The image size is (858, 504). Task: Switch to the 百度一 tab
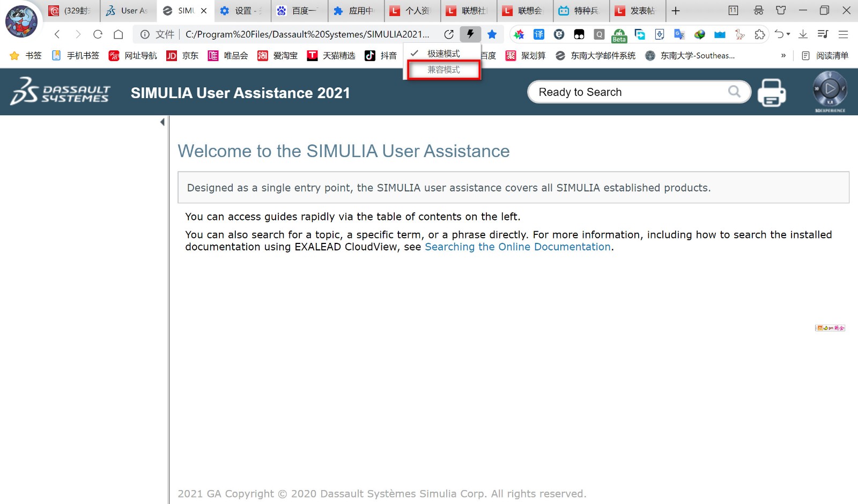(x=299, y=11)
